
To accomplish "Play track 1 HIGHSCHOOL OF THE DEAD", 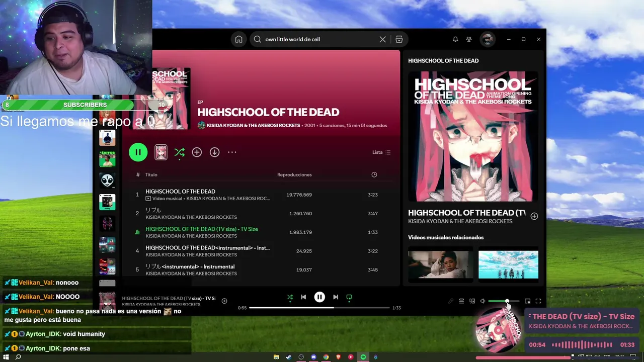I will tap(180, 192).
